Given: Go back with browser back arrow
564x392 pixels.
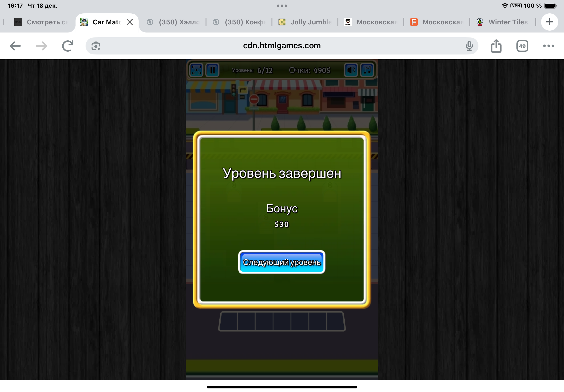Looking at the screenshot, I should pos(15,46).
